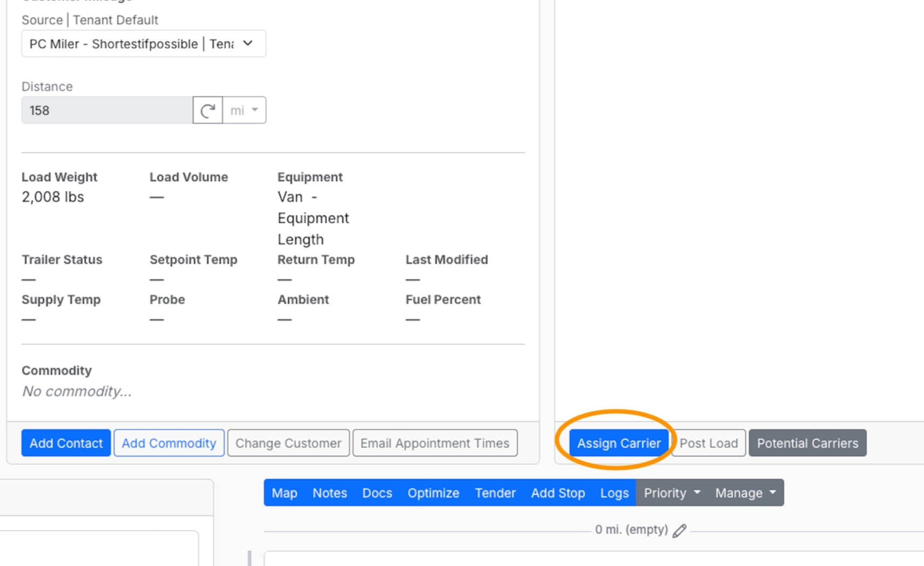Click the Add Contact button

click(x=66, y=443)
